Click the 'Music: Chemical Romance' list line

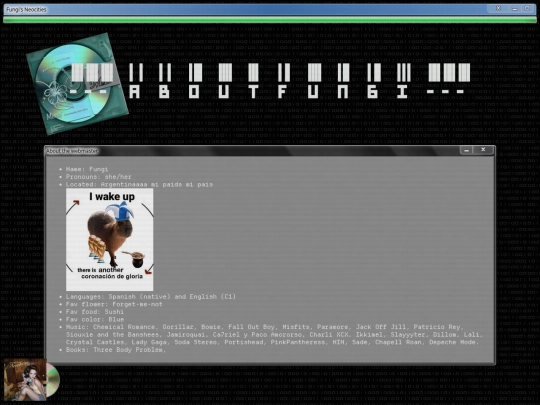265,327
